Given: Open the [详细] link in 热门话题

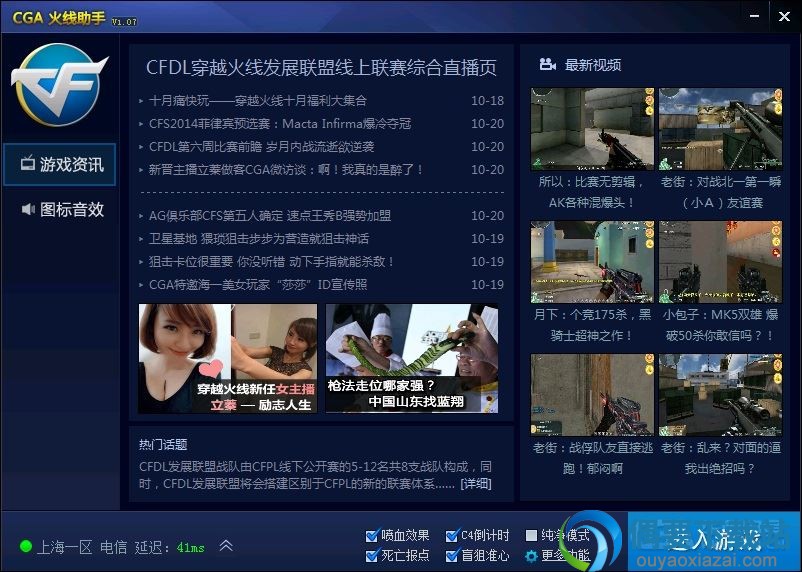Looking at the screenshot, I should [x=476, y=483].
